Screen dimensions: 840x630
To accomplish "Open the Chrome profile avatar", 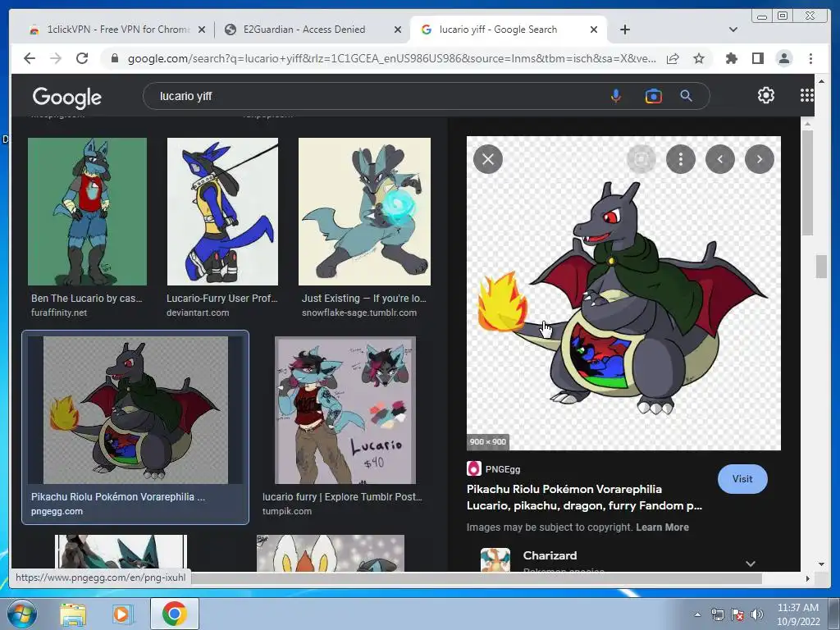I will [x=783, y=58].
